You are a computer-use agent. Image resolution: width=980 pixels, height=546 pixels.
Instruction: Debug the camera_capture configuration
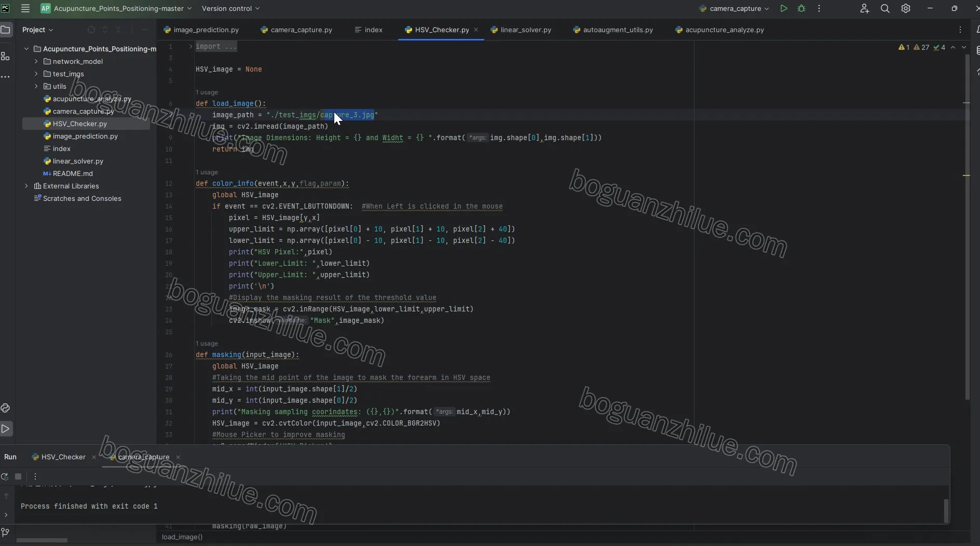click(x=801, y=8)
